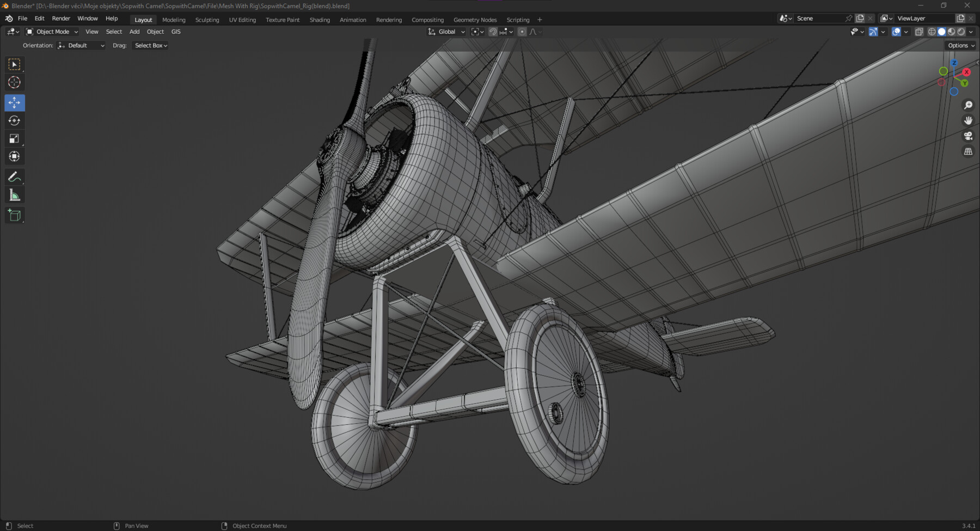The width and height of the screenshot is (980, 531).
Task: Click the Zoom icon in the viewport sidebar
Action: tap(969, 105)
